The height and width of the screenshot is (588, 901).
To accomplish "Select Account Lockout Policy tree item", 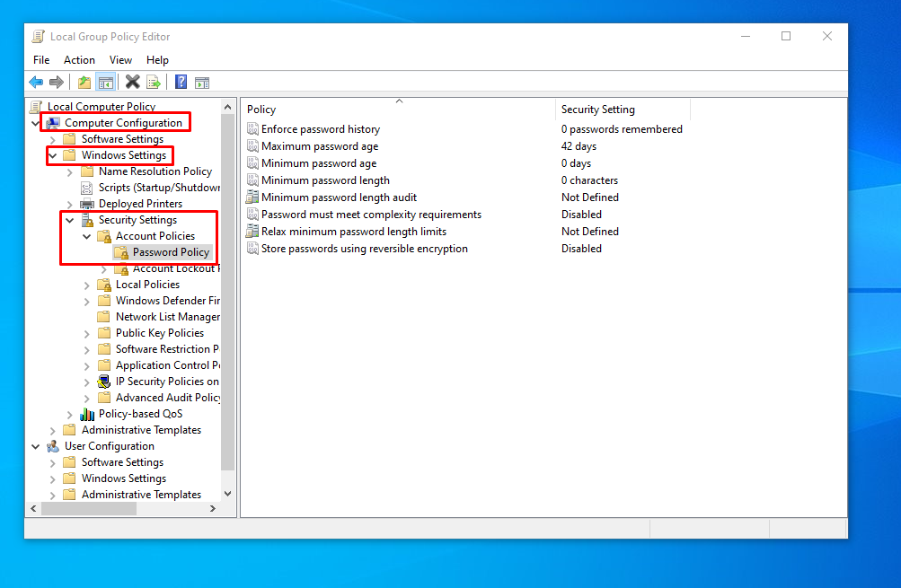I will 176,268.
